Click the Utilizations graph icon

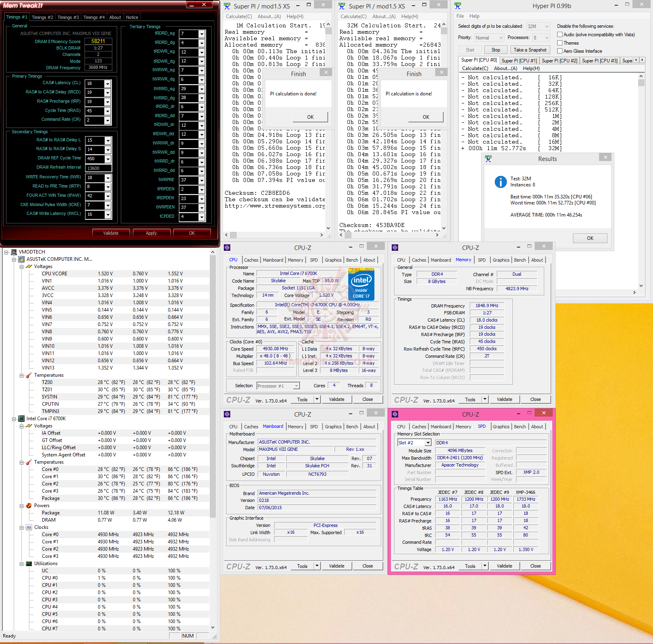click(x=29, y=563)
